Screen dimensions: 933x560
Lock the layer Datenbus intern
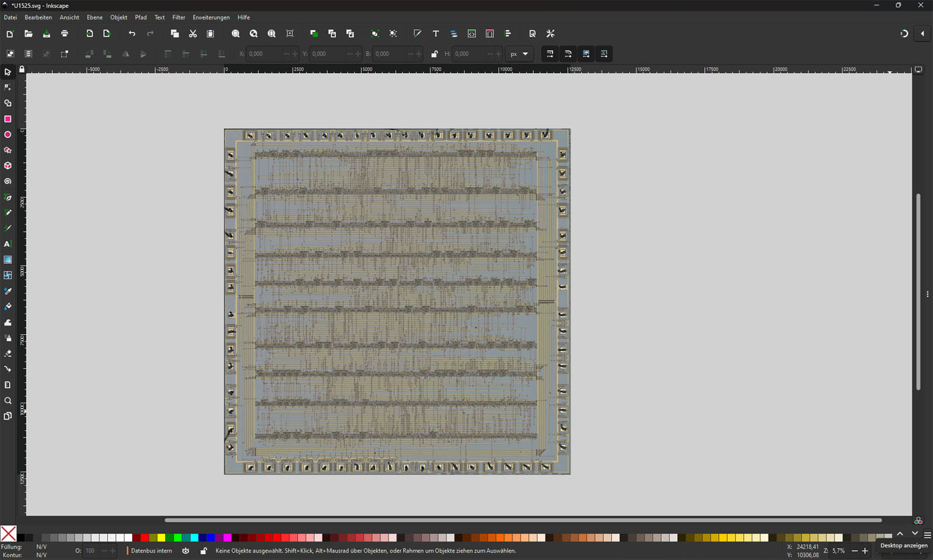203,551
